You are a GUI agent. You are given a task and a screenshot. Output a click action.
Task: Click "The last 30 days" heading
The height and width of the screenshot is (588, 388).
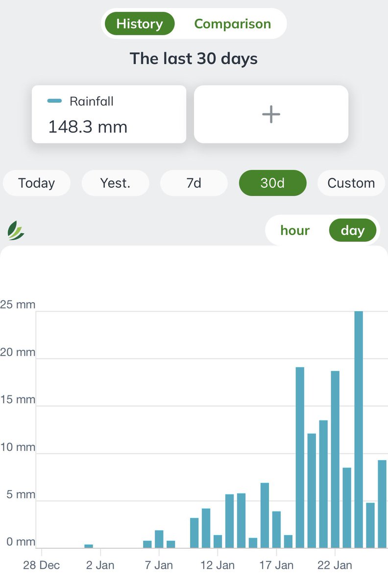point(194,59)
